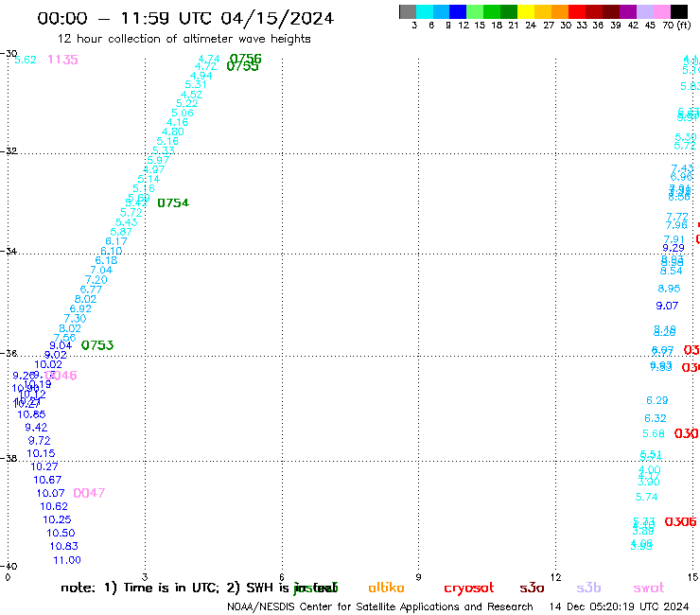
Task: Select the dark blue legend swatch
Action: pos(458,11)
